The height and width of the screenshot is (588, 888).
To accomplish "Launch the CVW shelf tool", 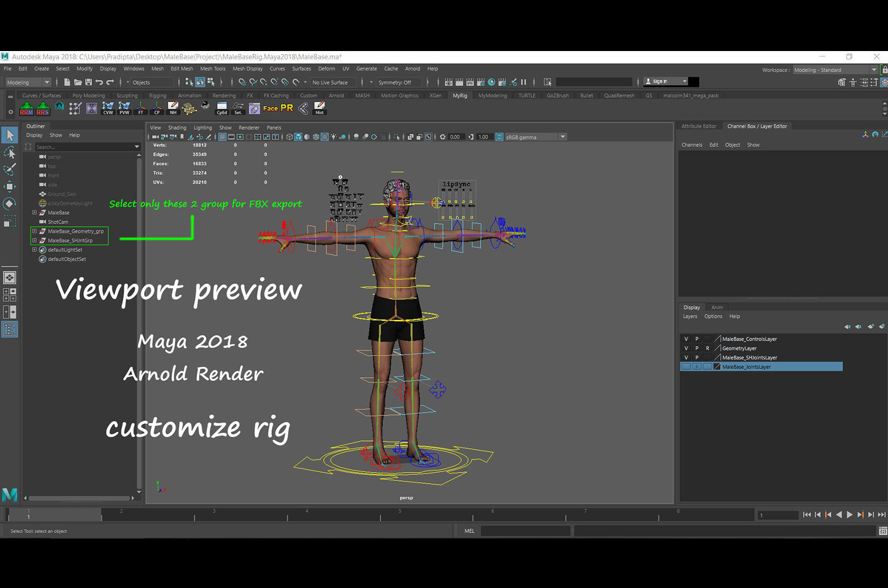I will tap(108, 108).
